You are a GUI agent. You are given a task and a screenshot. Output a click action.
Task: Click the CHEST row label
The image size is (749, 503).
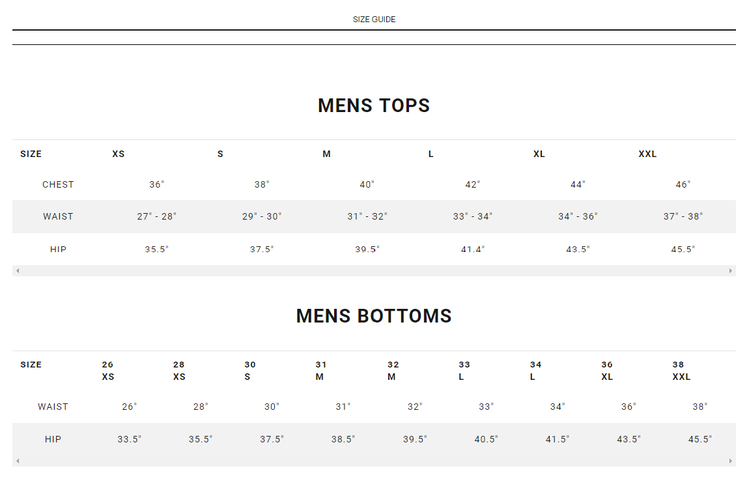coord(58,185)
